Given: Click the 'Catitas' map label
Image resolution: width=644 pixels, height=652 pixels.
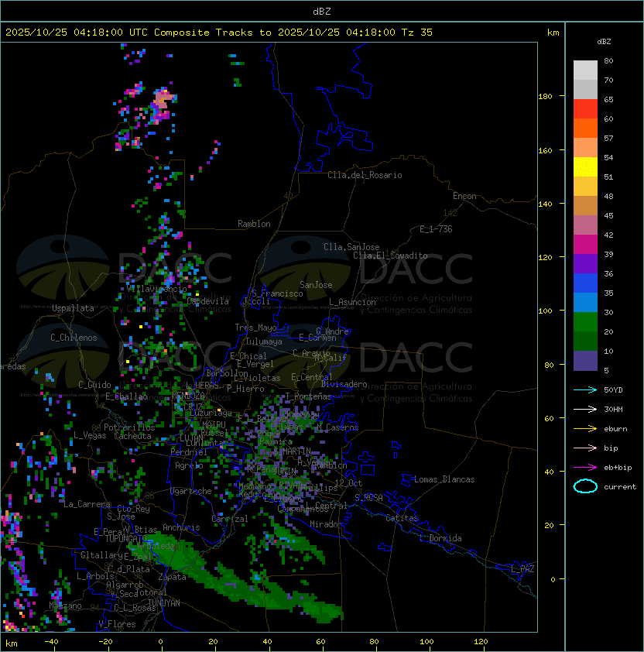Looking at the screenshot, I should tap(402, 518).
